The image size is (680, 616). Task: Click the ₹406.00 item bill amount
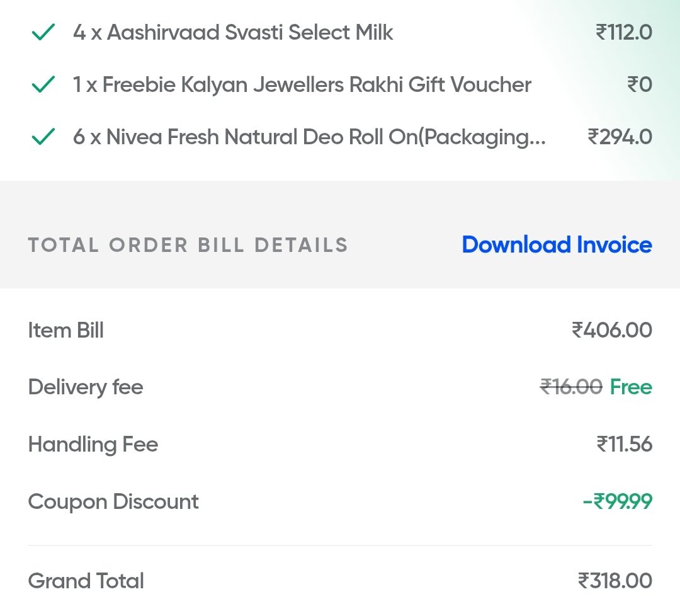click(x=612, y=330)
